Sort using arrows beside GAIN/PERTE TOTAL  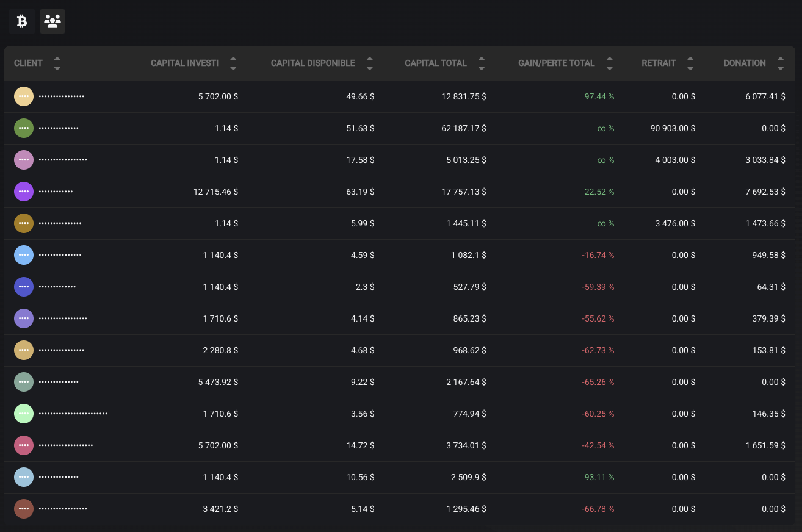point(609,63)
